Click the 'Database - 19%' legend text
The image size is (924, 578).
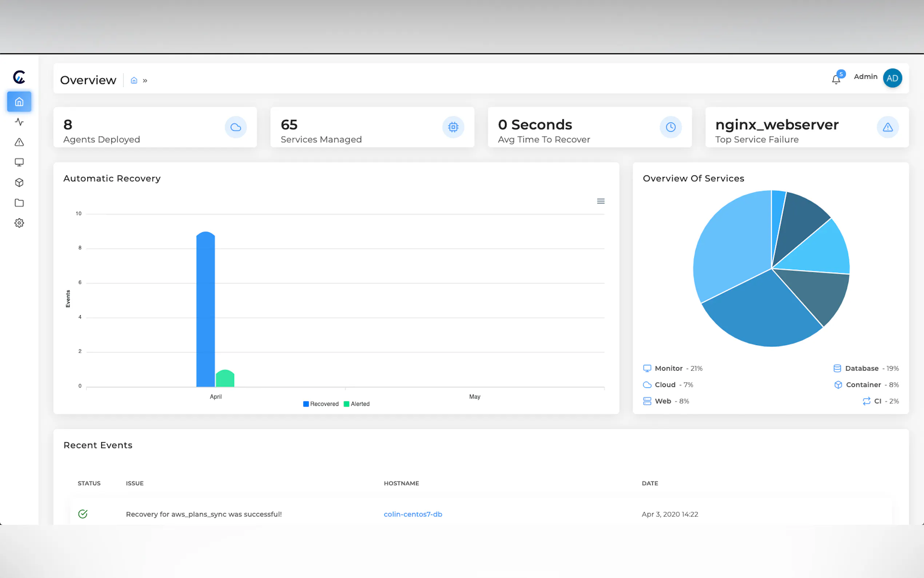(872, 368)
